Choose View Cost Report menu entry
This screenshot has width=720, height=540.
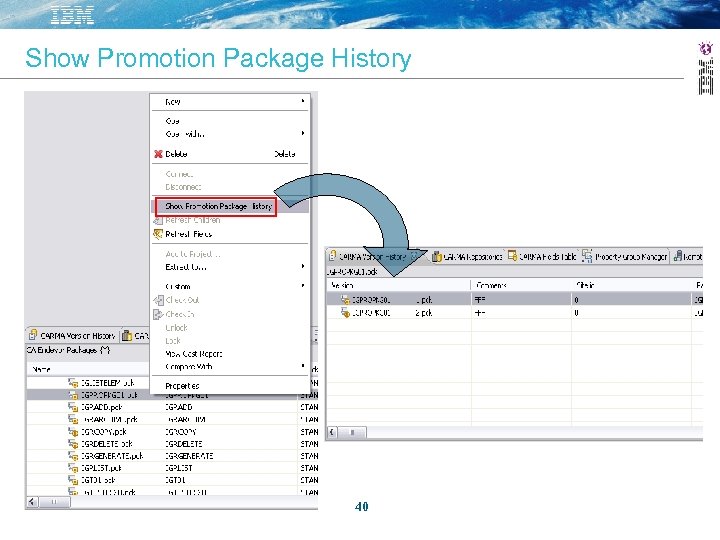pyautogui.click(x=193, y=354)
